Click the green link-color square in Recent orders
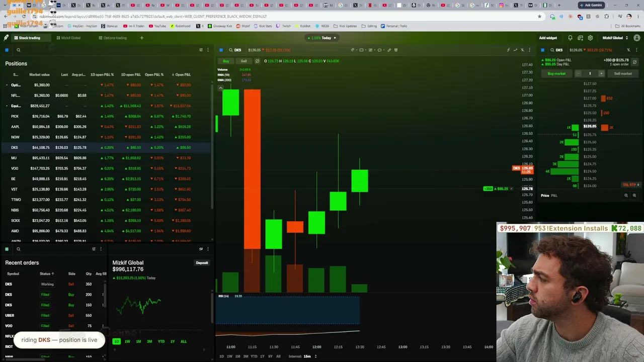The height and width of the screenshot is (362, 644). coord(7,249)
